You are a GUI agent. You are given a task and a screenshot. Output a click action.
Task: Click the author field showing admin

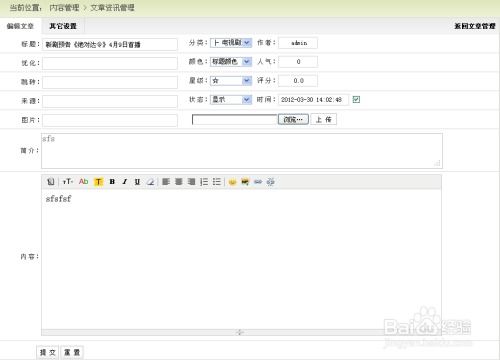pyautogui.click(x=298, y=43)
